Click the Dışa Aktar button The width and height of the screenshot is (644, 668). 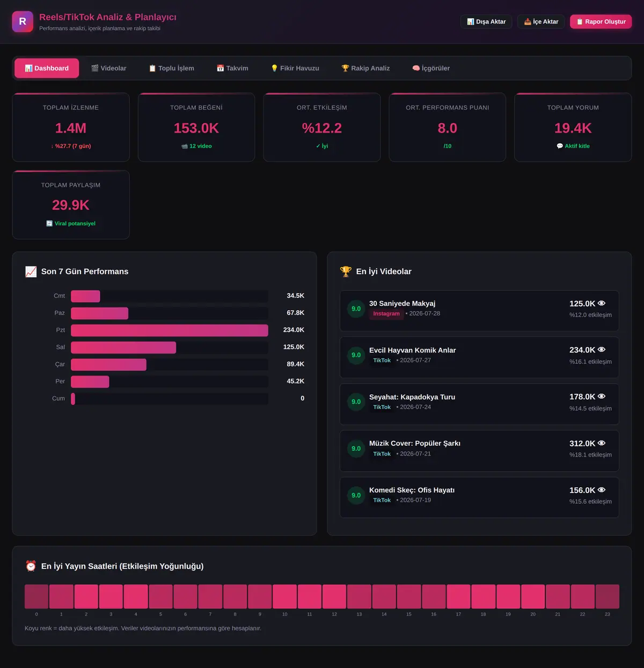486,21
